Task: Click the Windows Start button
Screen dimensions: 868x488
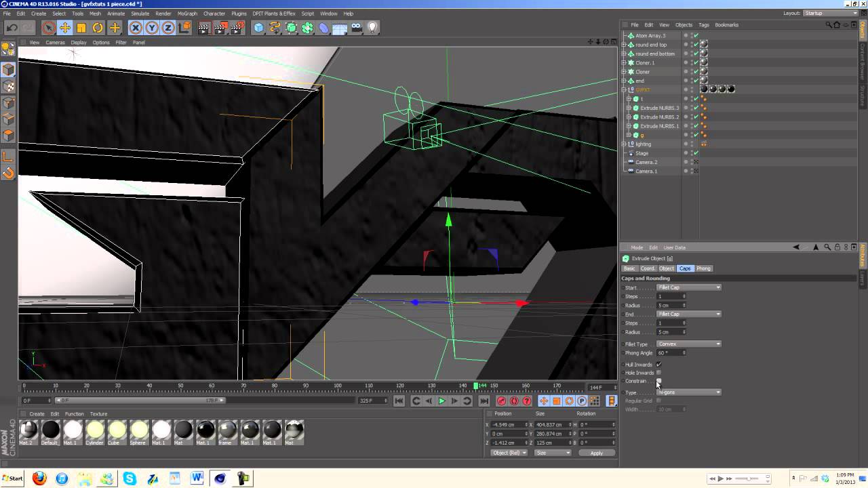Action: tap(13, 479)
